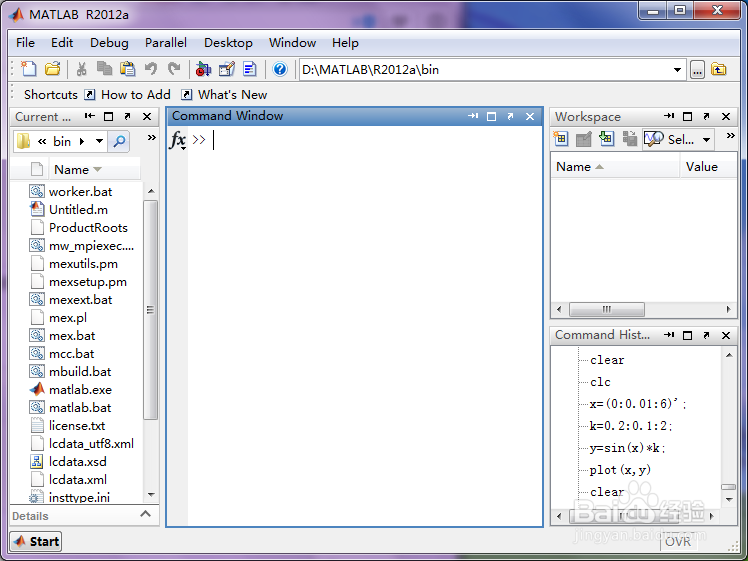The width and height of the screenshot is (748, 561).
Task: Click the Shortcuts toolbar label
Action: [51, 94]
